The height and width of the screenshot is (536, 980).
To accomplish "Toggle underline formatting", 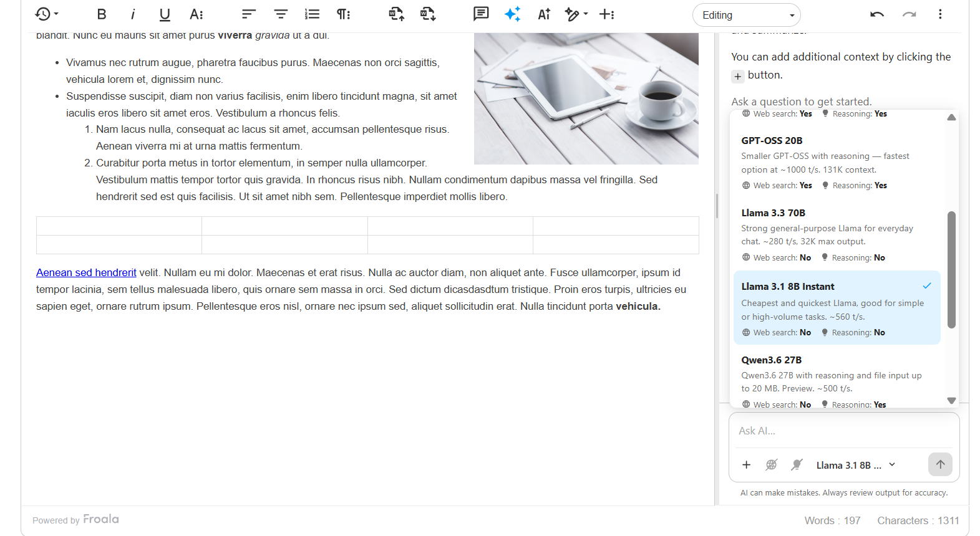I will pos(165,14).
